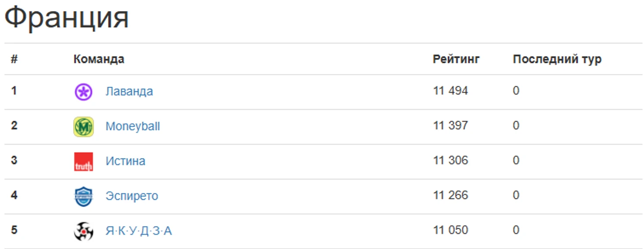The image size is (644, 249).
Task: Click the Франция page heading
Action: tap(66, 18)
